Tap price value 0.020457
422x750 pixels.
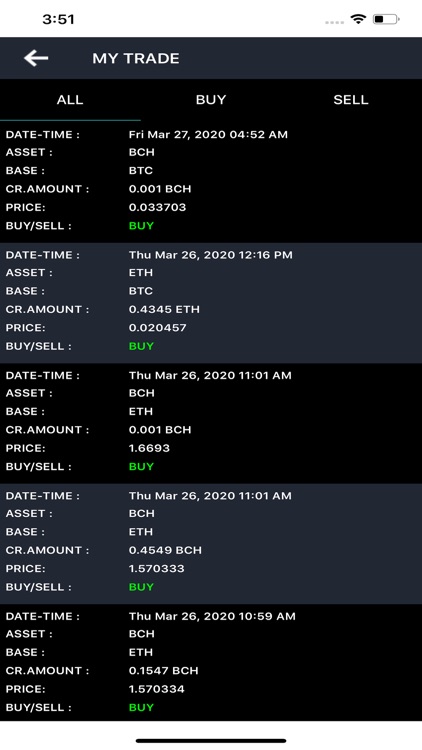pyautogui.click(x=157, y=328)
